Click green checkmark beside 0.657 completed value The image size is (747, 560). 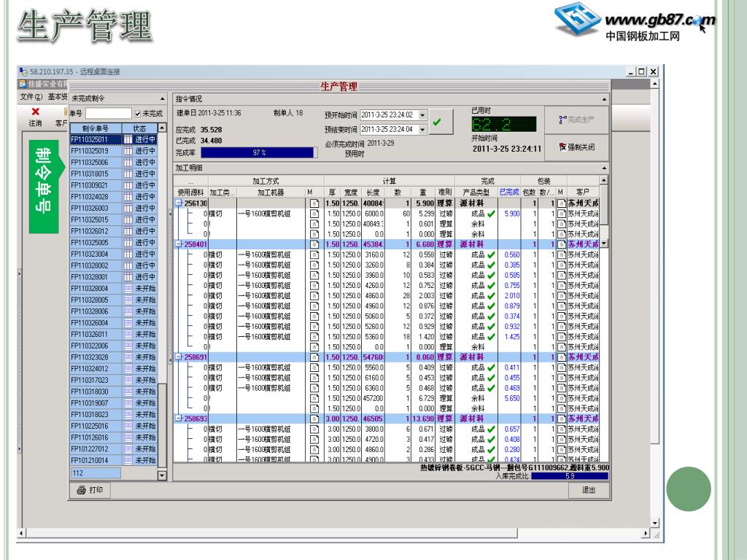(491, 429)
